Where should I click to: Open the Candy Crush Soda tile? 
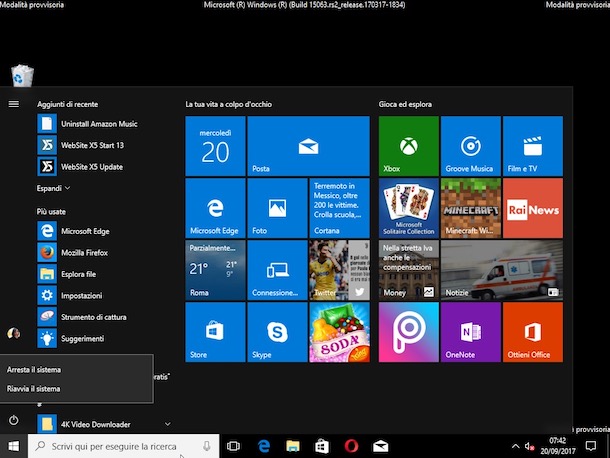pyautogui.click(x=339, y=332)
